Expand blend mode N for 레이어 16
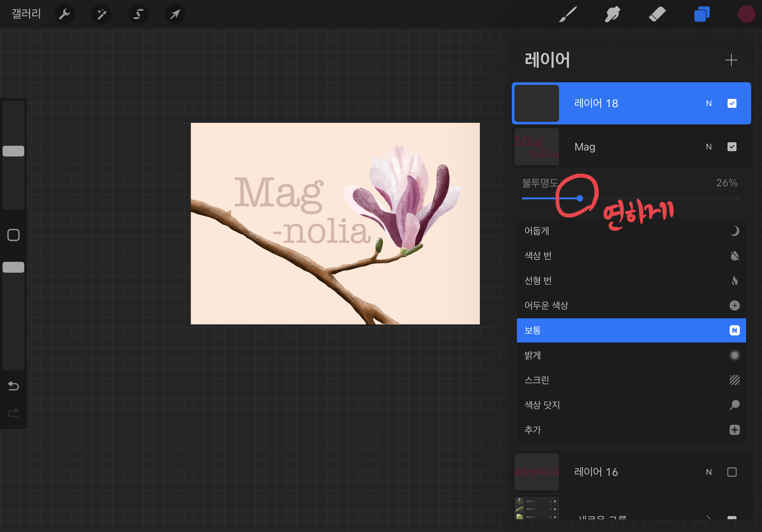 point(709,472)
